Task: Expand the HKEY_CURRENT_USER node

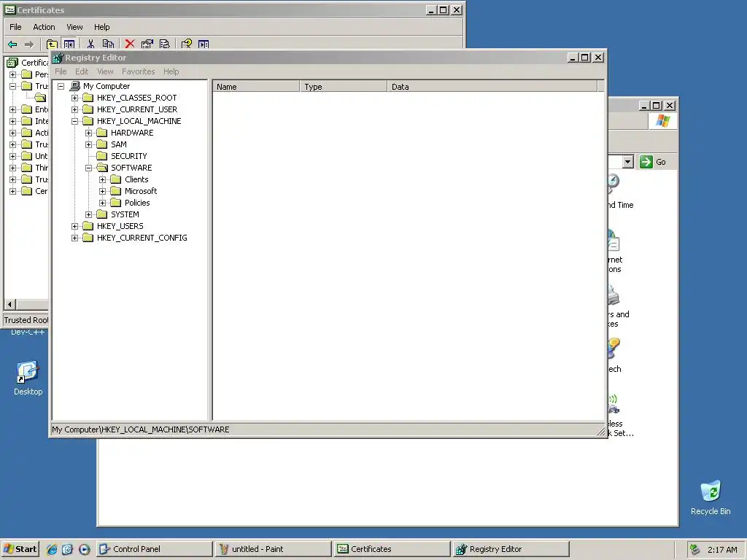Action: pyautogui.click(x=75, y=109)
